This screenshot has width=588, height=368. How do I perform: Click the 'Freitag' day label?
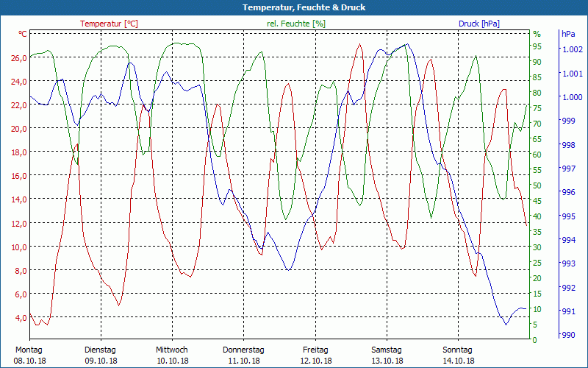[x=315, y=350]
